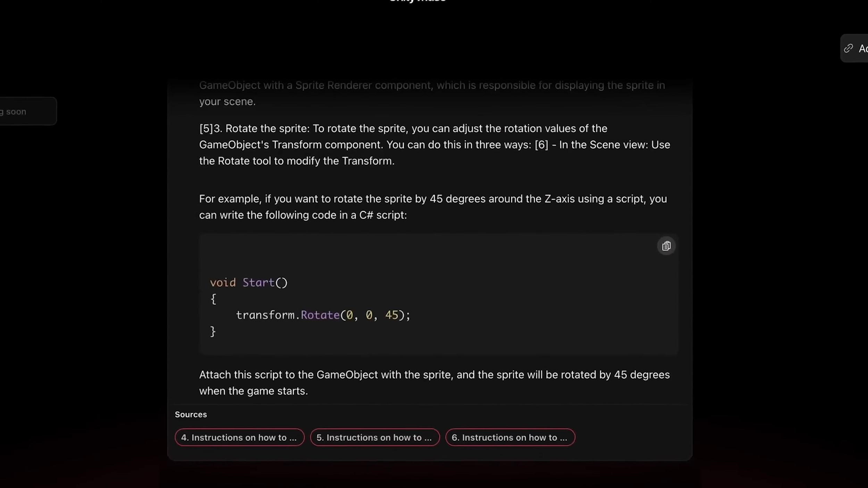Viewport: 868px width, 488px height.
Task: Click the void Start() code line
Action: [249, 283]
